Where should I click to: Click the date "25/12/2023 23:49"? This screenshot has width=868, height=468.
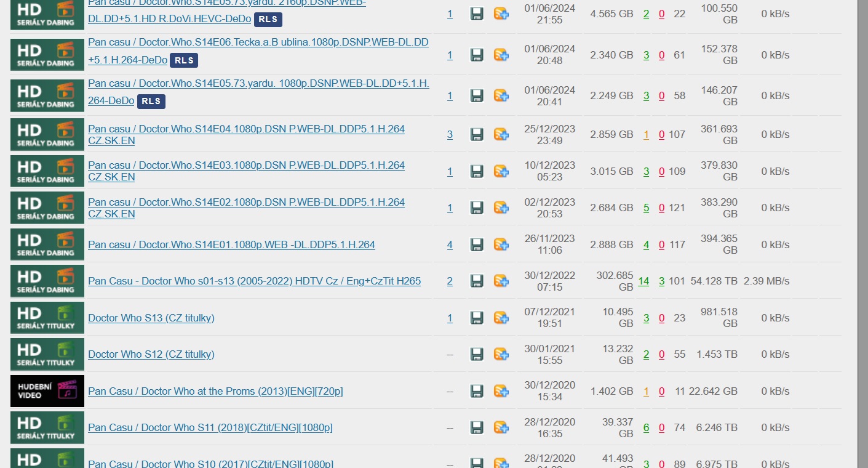tap(550, 134)
